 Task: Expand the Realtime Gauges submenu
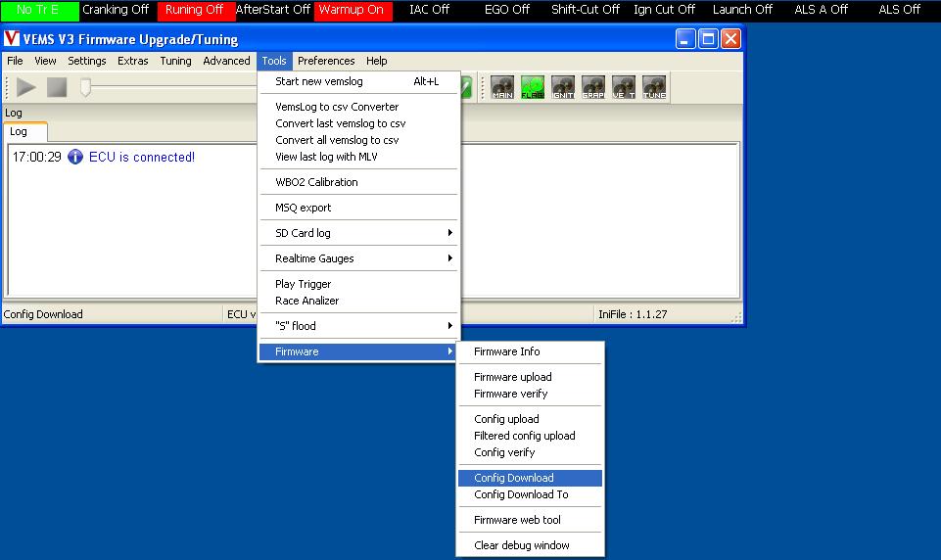(x=359, y=258)
